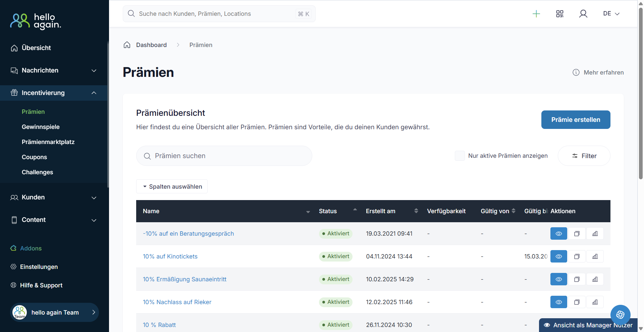Click the Mehr erfahren info icon

[x=576, y=73]
